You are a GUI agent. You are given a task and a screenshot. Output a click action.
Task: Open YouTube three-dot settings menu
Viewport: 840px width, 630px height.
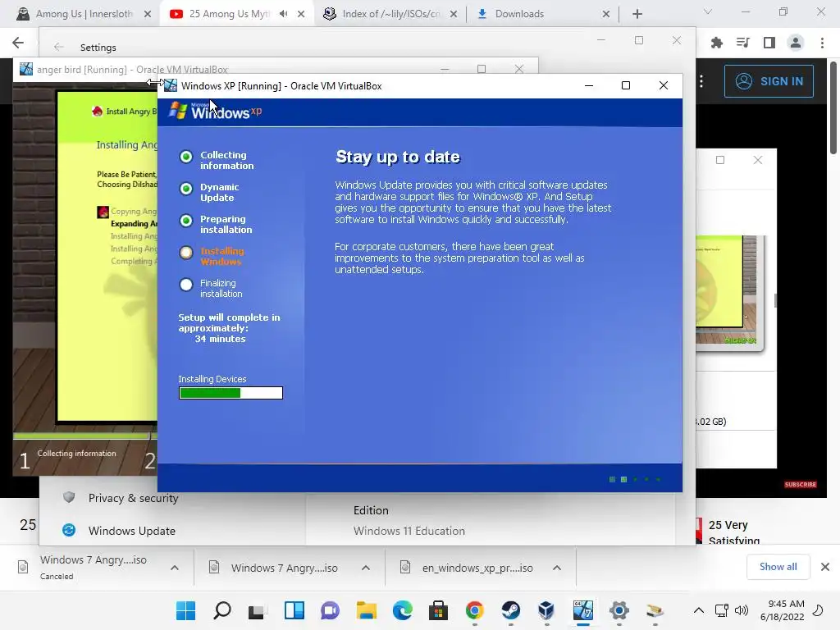(701, 81)
